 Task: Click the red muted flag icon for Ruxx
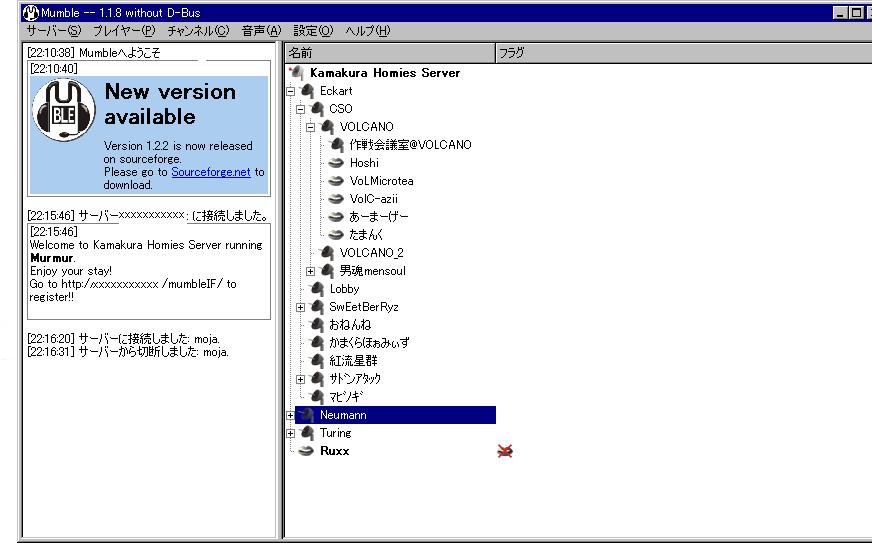tap(505, 451)
